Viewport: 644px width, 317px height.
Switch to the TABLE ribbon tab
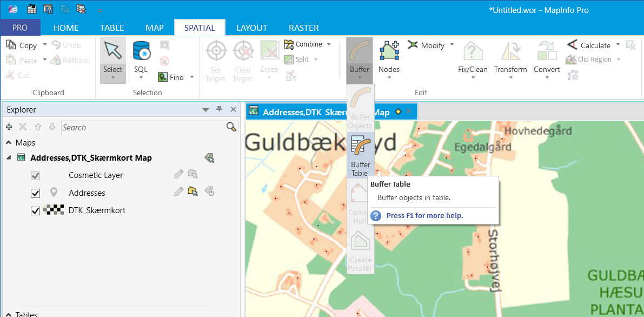pos(112,28)
